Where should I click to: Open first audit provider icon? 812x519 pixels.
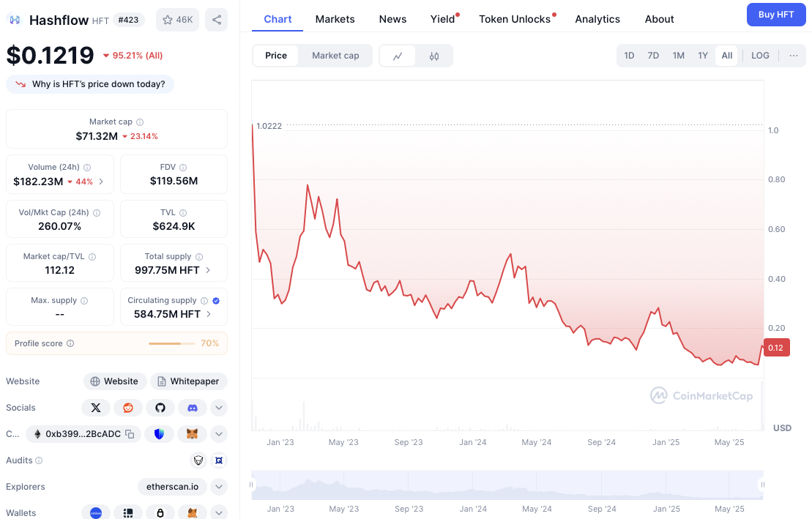(198, 460)
